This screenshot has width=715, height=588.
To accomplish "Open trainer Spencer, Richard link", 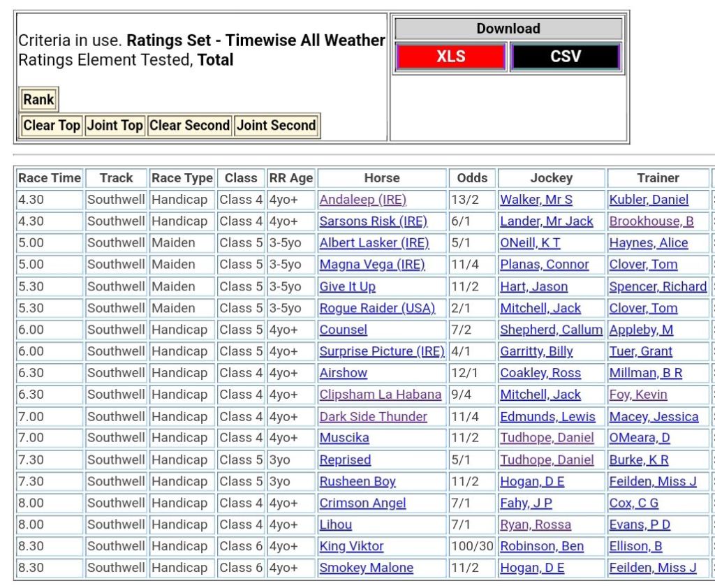I will (658, 286).
